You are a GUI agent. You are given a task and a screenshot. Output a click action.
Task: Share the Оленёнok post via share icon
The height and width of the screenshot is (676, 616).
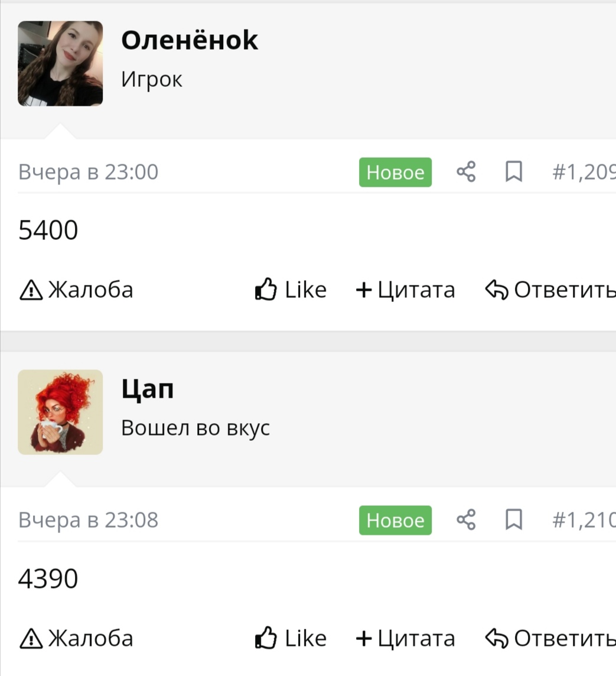pyautogui.click(x=466, y=171)
